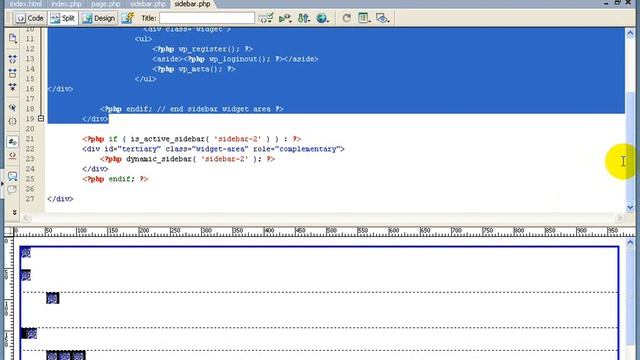Click closing div tag on line 27
Screen dimensions: 640x360
pyautogui.click(x=60, y=199)
